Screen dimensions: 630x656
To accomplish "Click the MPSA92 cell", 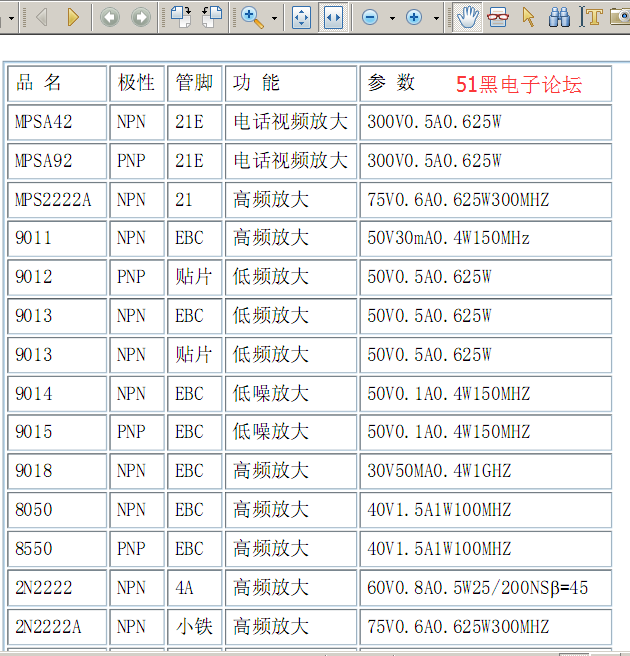I will click(57, 161).
